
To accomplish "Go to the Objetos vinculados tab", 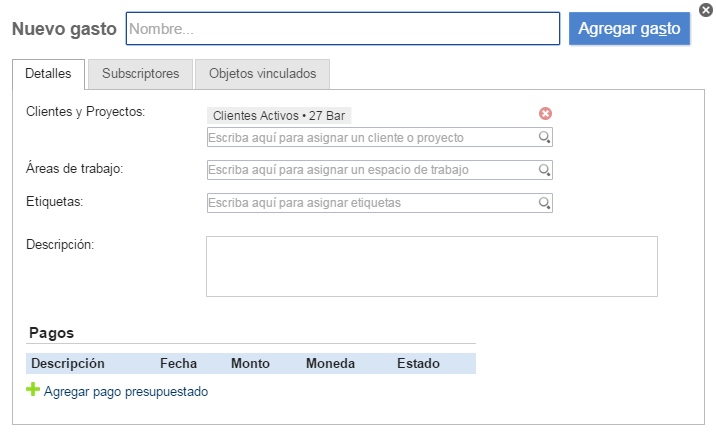I will [262, 74].
